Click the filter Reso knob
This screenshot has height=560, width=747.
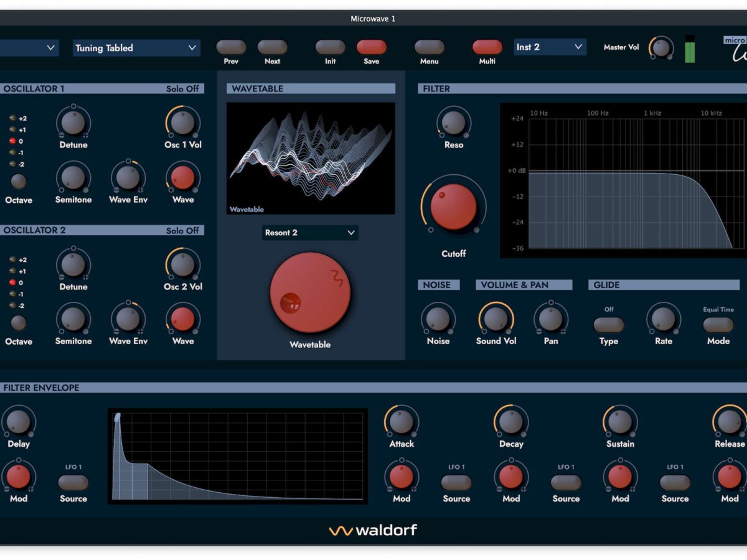pyautogui.click(x=453, y=121)
